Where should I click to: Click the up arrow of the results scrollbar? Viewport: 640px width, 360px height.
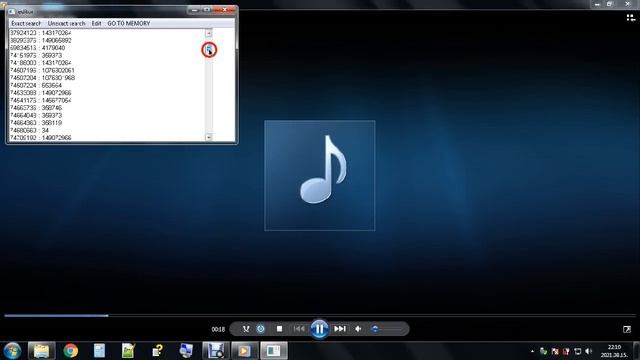point(209,33)
